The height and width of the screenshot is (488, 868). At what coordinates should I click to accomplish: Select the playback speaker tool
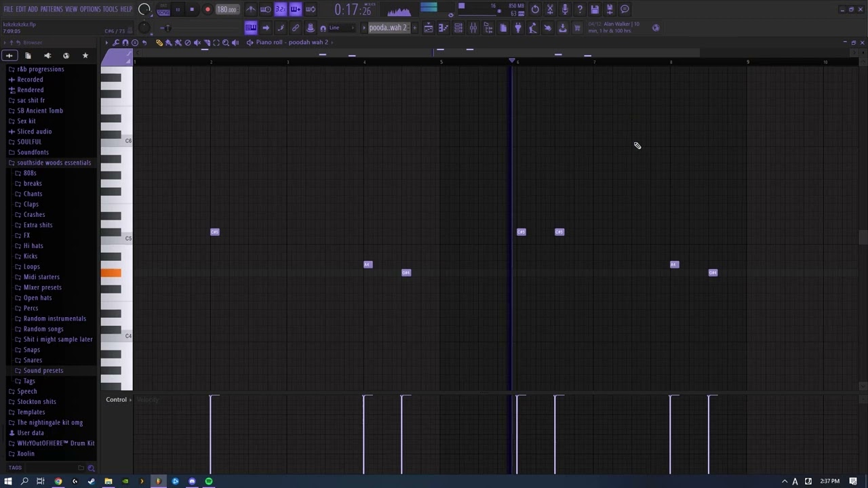pyautogui.click(x=235, y=43)
